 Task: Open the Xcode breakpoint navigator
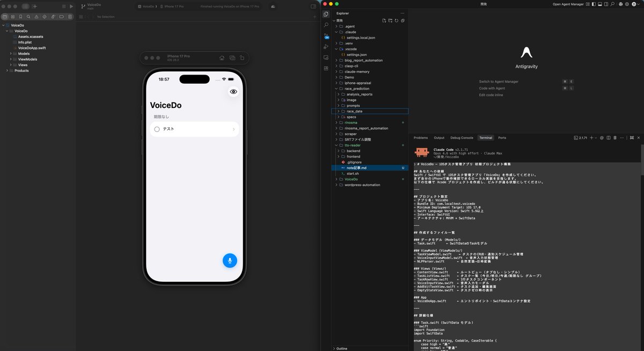[x=62, y=17]
